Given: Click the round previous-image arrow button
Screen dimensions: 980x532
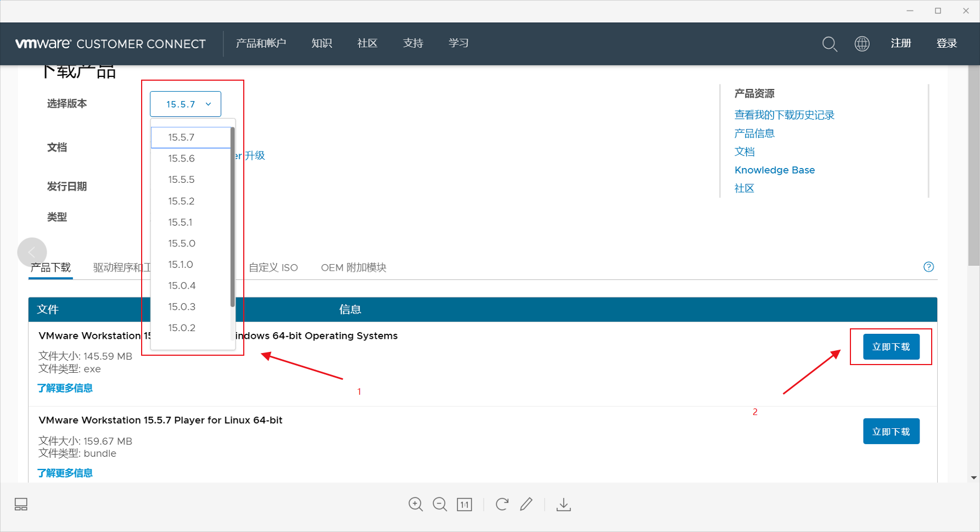Looking at the screenshot, I should point(32,252).
